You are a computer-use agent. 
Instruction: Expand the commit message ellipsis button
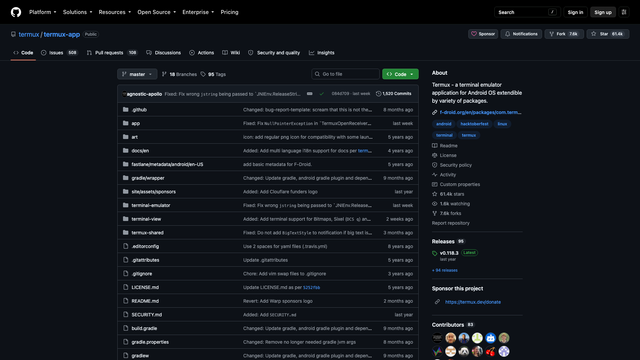310,94
